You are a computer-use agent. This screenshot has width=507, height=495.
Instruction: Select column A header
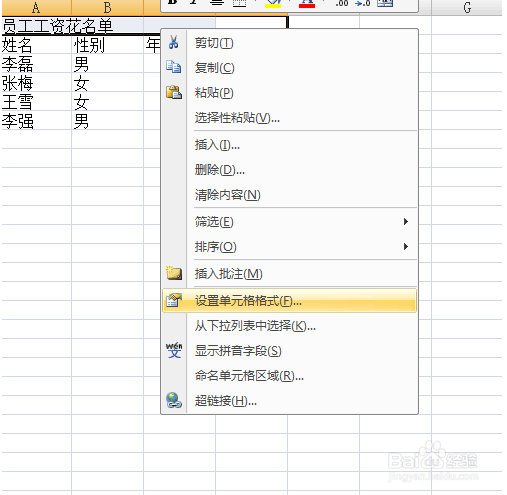pos(36,8)
